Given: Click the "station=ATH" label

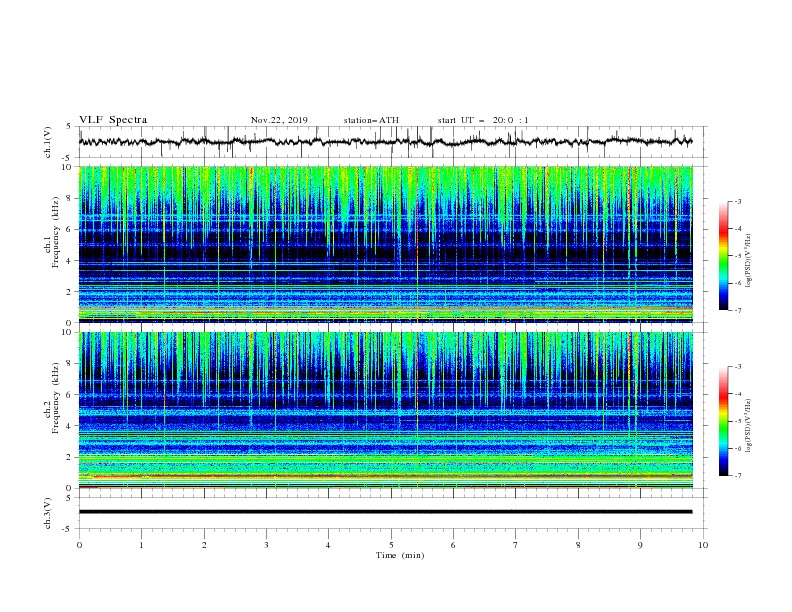Looking at the screenshot, I should coord(371,120).
